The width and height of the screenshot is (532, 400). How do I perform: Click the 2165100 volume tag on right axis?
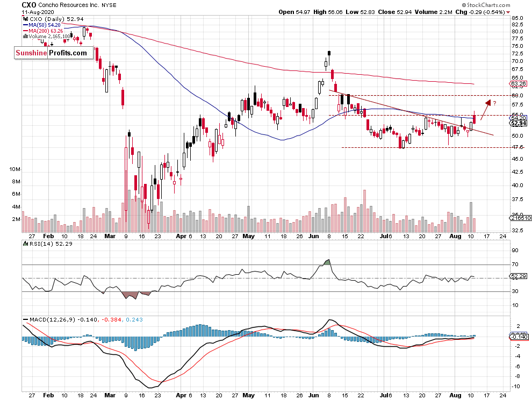tap(521, 218)
